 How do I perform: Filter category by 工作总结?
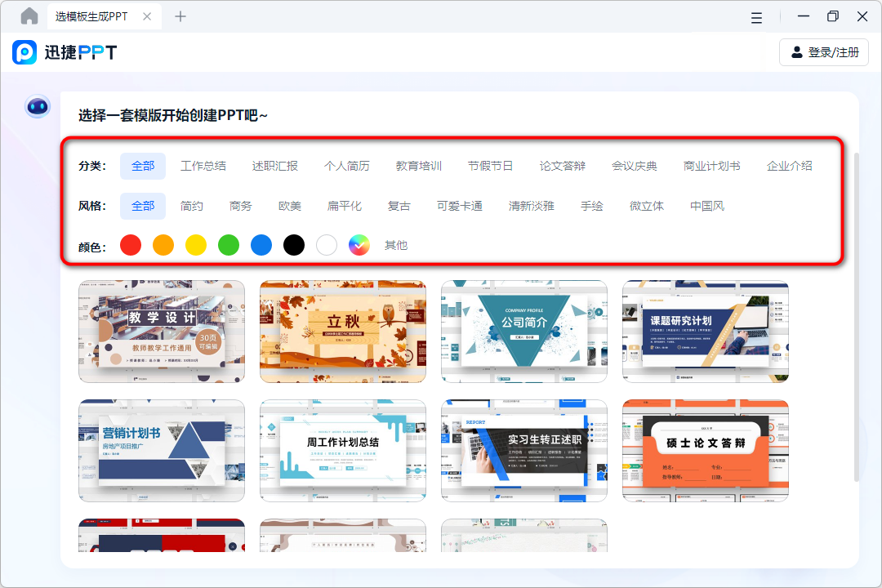(x=203, y=166)
